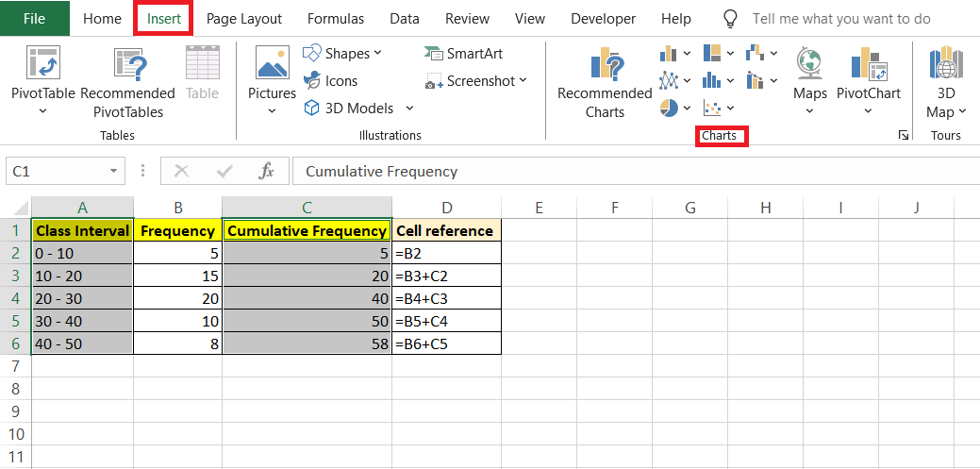Image resolution: width=980 pixels, height=469 pixels.
Task: Expand the PivotChart dropdown arrow
Action: click(x=869, y=111)
